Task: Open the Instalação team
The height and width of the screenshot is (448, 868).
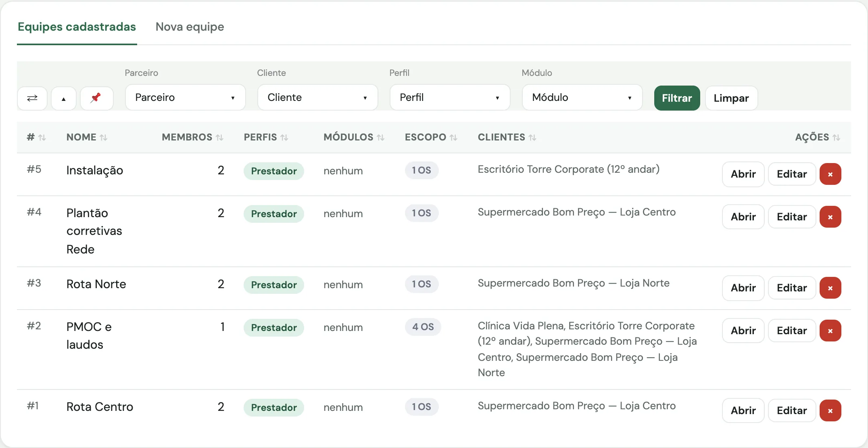Action: [743, 174]
